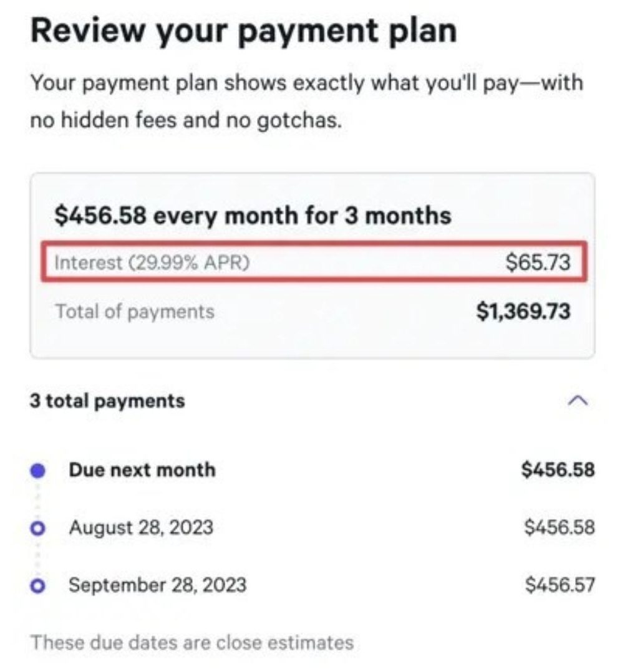The width and height of the screenshot is (625, 672).
Task: Select the Due next month payment entry
Action: 143,469
